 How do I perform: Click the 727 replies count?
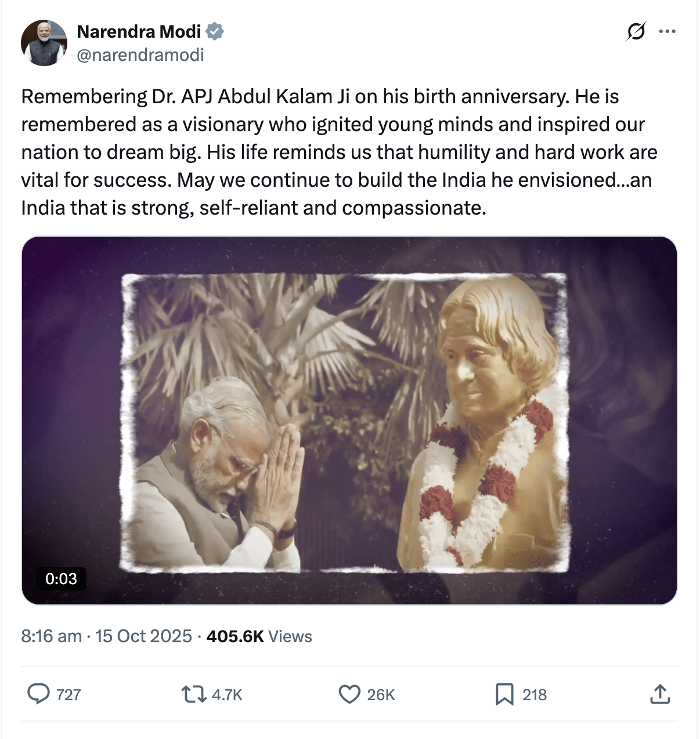pyautogui.click(x=68, y=695)
